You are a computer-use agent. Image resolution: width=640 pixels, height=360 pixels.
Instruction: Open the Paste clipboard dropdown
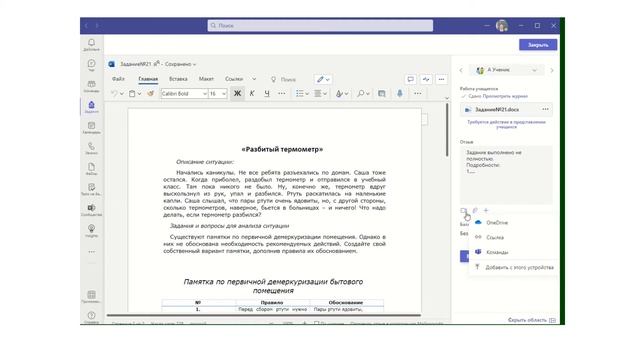(x=139, y=94)
